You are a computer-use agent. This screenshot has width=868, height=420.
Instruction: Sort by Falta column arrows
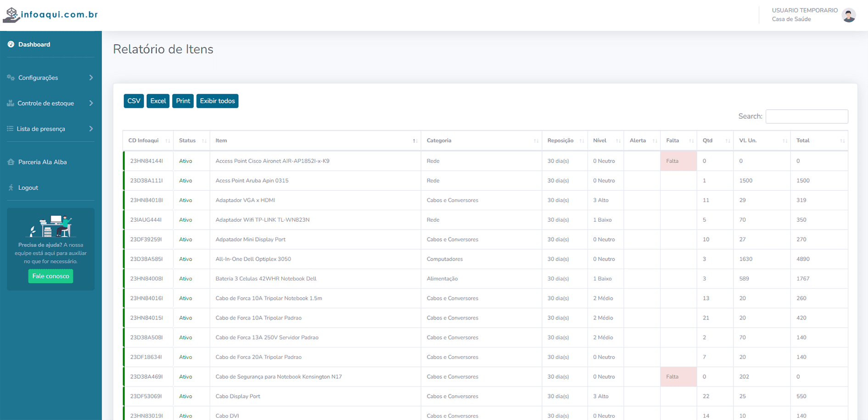[691, 141]
